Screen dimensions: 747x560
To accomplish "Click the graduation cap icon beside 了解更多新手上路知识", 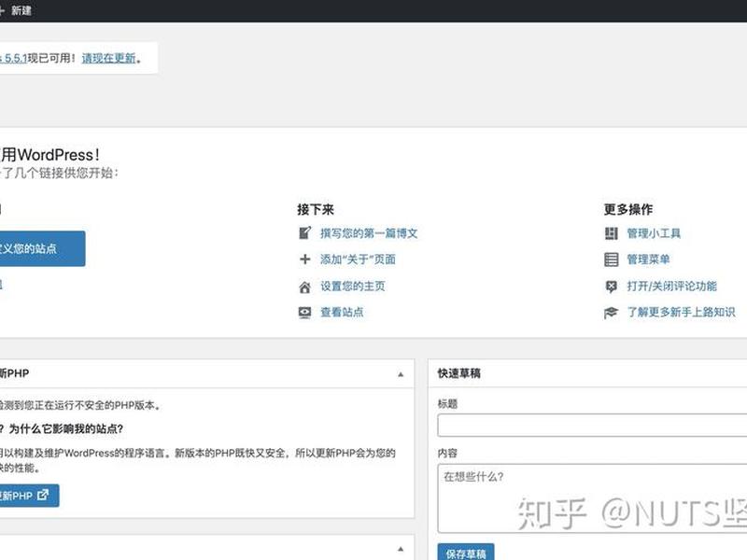I will [612, 313].
